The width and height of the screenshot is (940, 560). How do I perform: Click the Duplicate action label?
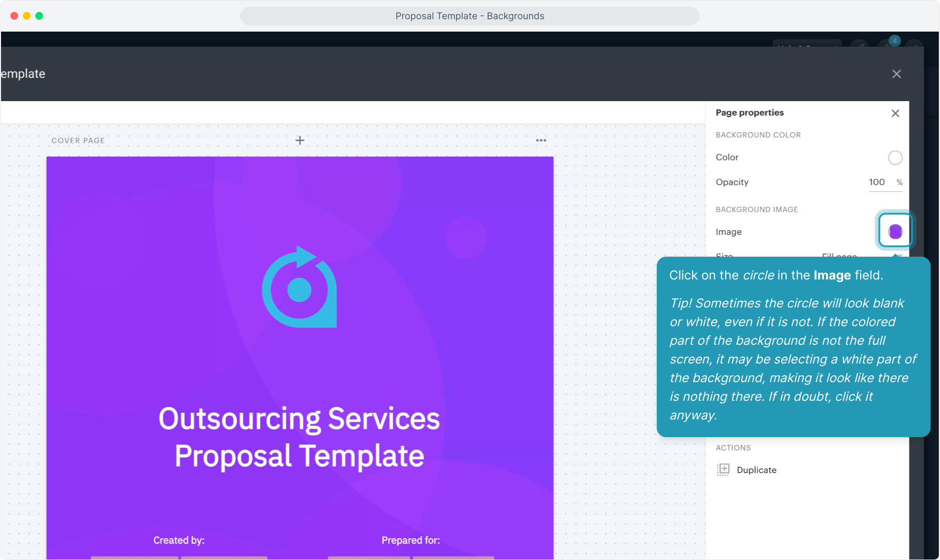[x=756, y=470]
